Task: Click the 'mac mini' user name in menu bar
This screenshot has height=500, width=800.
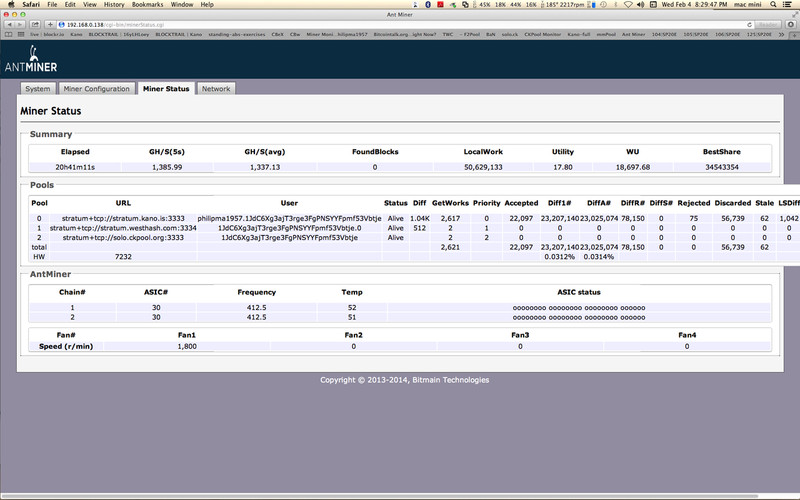Action: click(747, 4)
